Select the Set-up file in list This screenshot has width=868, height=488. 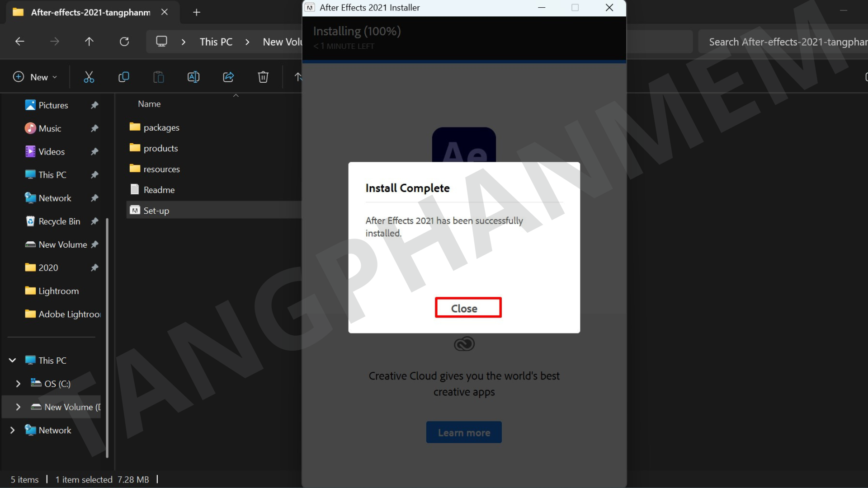pos(156,211)
